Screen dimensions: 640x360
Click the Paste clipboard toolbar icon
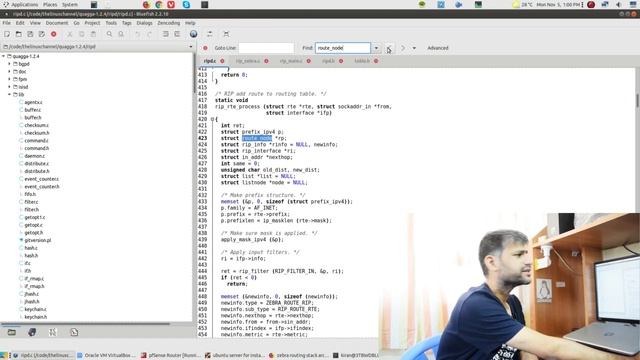(93, 34)
